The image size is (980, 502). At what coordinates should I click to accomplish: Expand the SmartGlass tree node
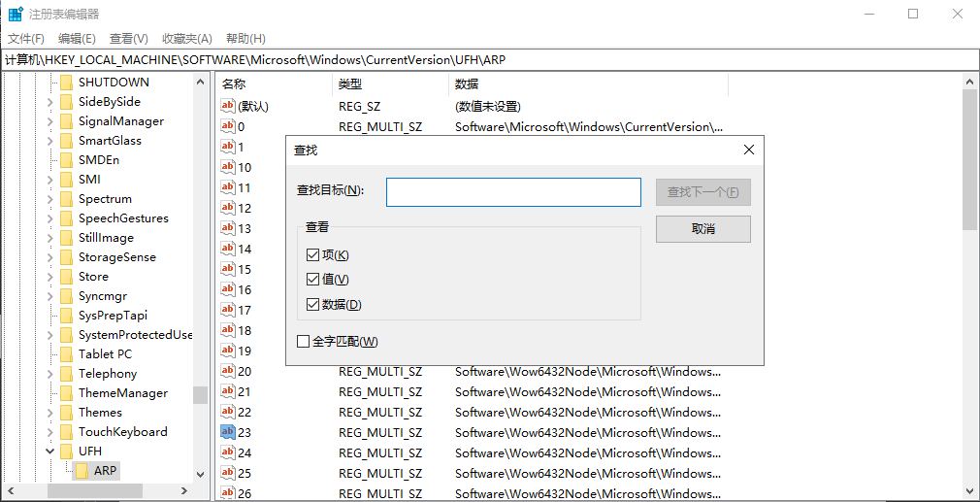(x=50, y=140)
